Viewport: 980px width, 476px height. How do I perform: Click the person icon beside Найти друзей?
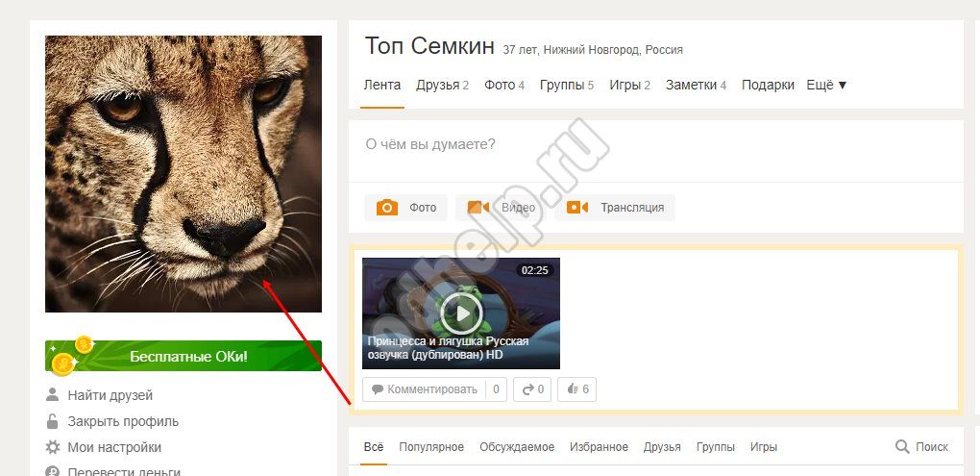point(53,394)
